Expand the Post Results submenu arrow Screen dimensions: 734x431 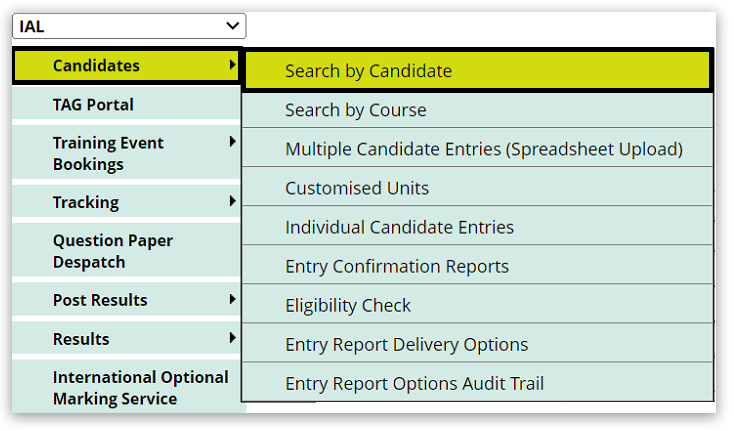pos(232,299)
